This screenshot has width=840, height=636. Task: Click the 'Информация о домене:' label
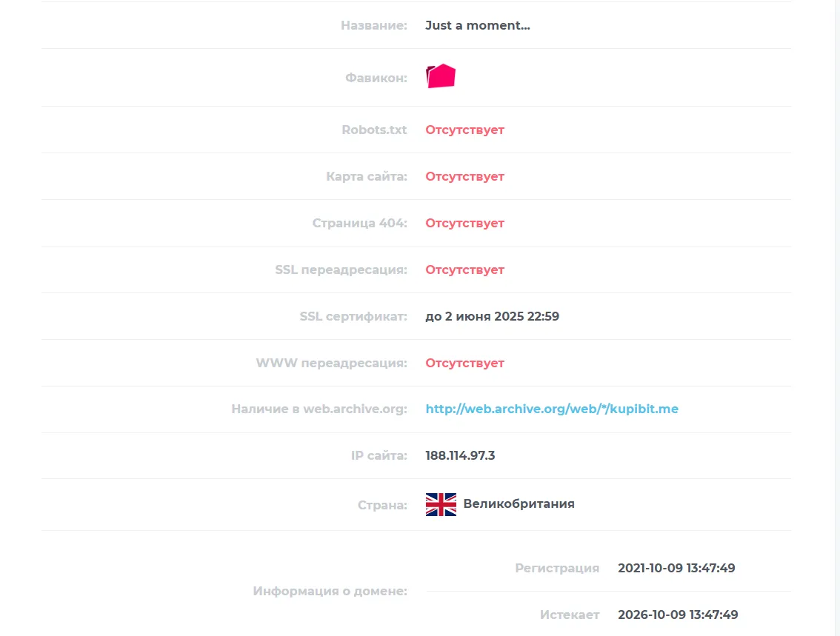pos(330,591)
